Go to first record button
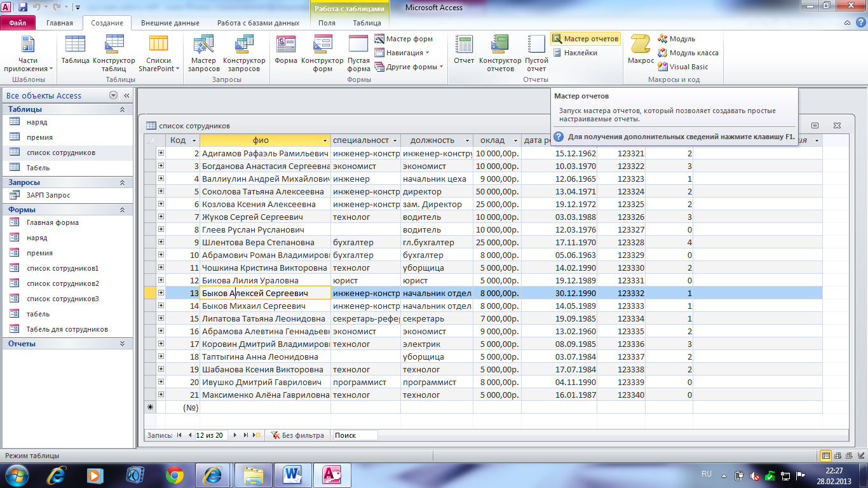Image resolution: width=868 pixels, height=488 pixels. (179, 435)
